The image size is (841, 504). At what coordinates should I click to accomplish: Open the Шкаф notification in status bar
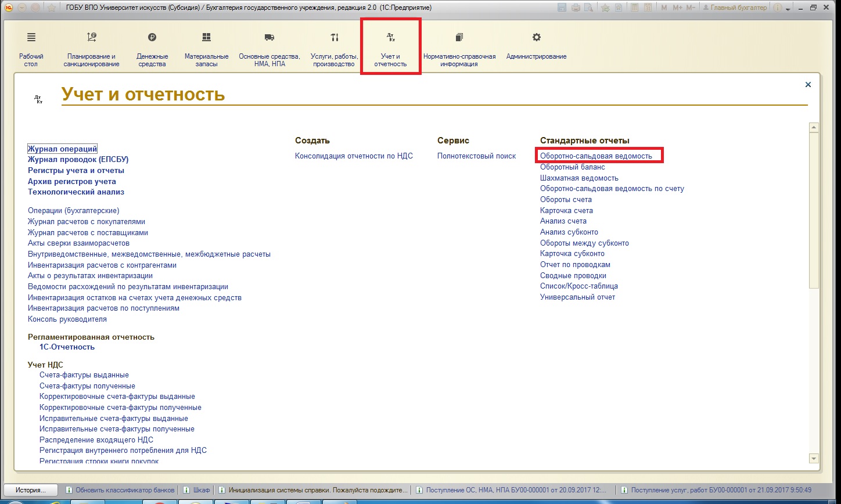pyautogui.click(x=196, y=489)
